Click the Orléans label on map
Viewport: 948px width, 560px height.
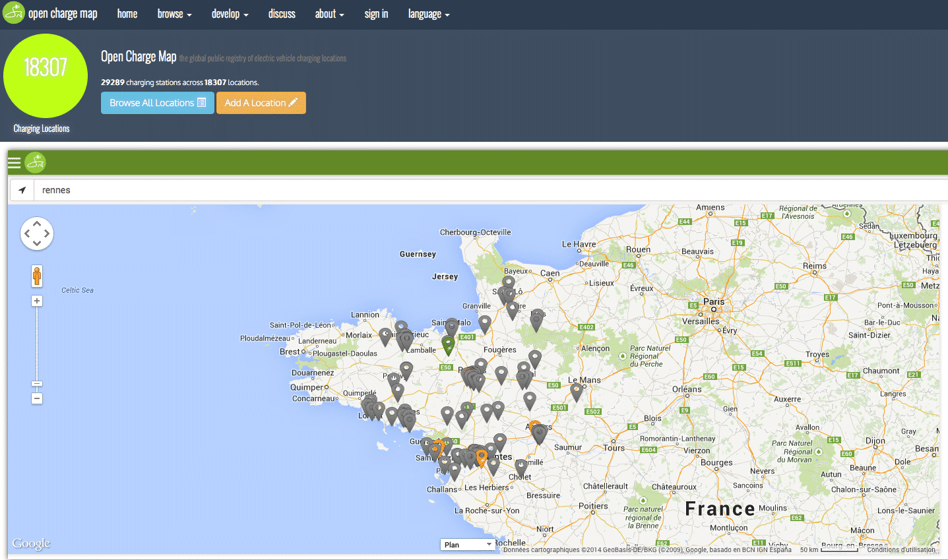coord(687,389)
